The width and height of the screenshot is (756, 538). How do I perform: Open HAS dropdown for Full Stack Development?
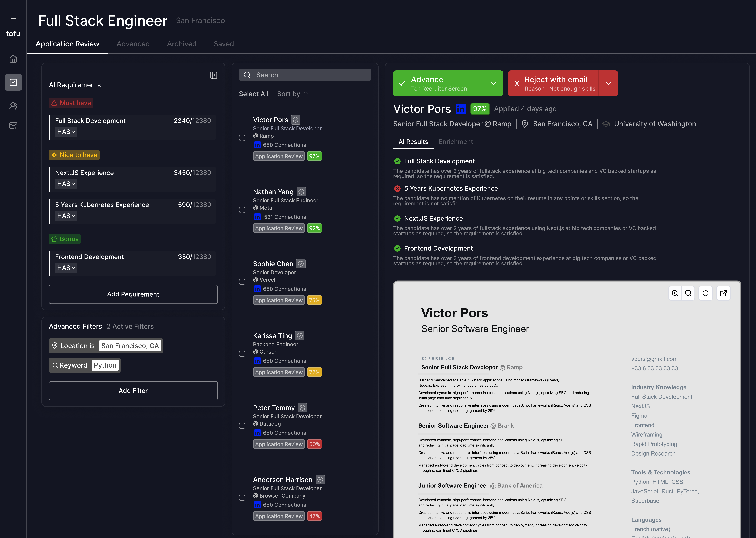click(x=66, y=132)
